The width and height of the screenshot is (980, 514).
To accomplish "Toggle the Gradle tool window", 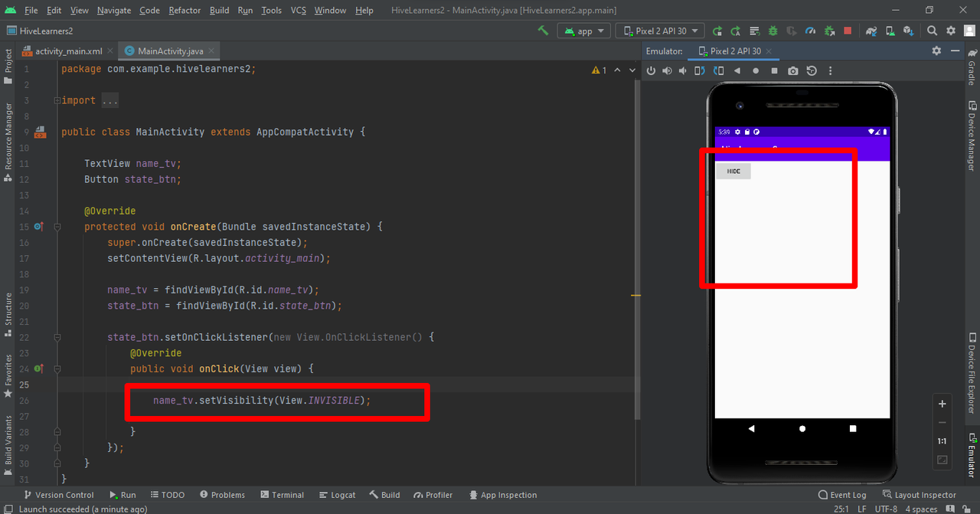I will coord(972,69).
